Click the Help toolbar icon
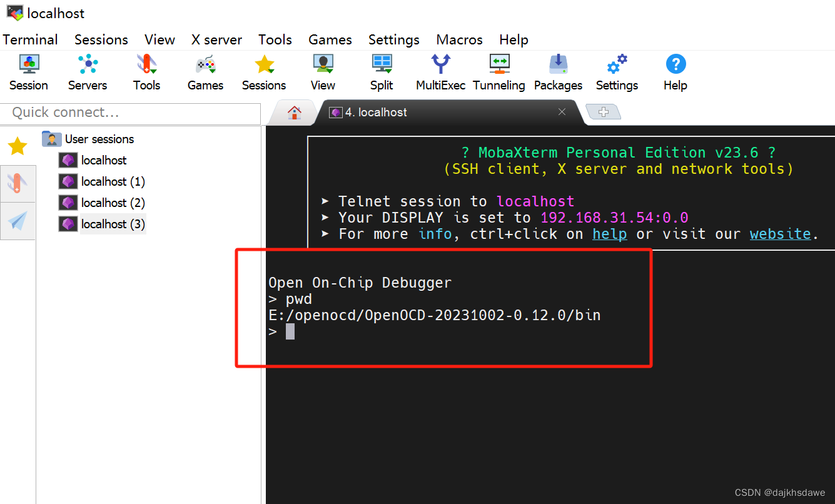Screen dimensions: 835x504 (x=675, y=72)
